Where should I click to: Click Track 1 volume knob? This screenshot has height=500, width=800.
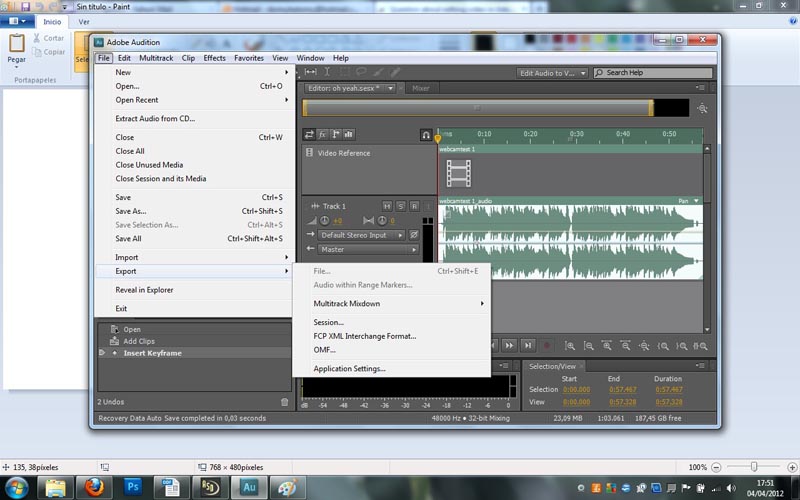pos(324,221)
